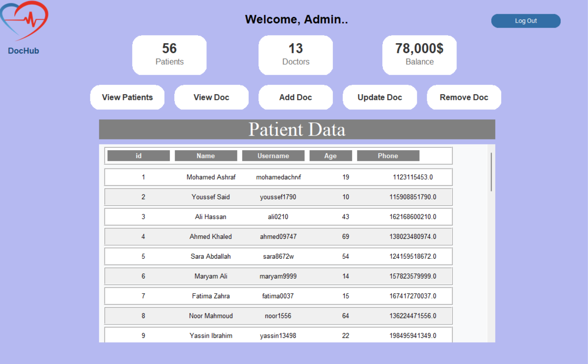
Task: Select the name Ali Hassan
Action: [211, 217]
